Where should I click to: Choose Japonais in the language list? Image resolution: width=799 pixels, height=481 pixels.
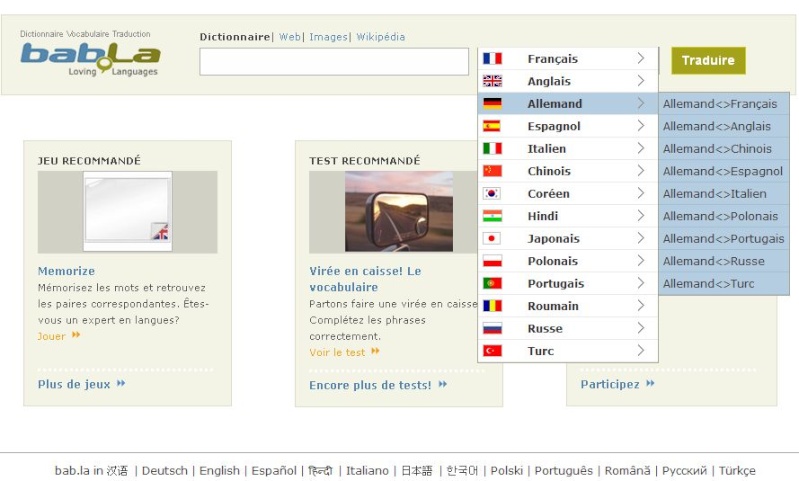pyautogui.click(x=568, y=238)
